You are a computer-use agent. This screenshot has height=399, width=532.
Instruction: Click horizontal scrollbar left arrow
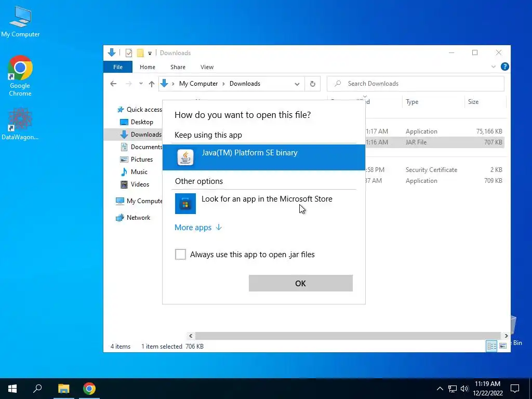[x=191, y=336]
